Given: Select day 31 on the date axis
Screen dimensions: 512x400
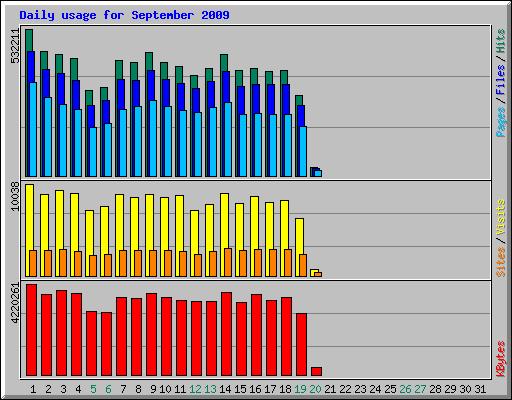Looking at the screenshot, I should point(480,389).
